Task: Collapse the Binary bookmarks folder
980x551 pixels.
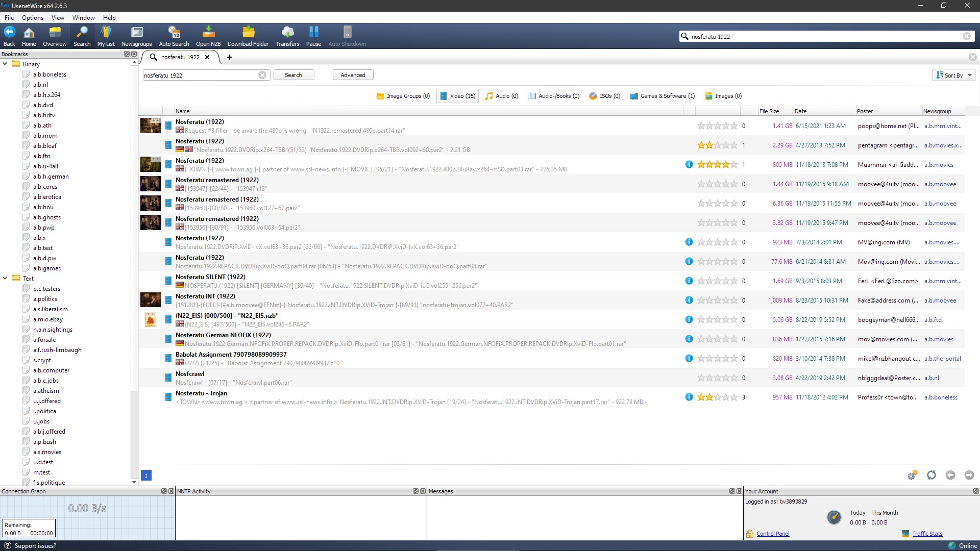Action: coord(5,64)
